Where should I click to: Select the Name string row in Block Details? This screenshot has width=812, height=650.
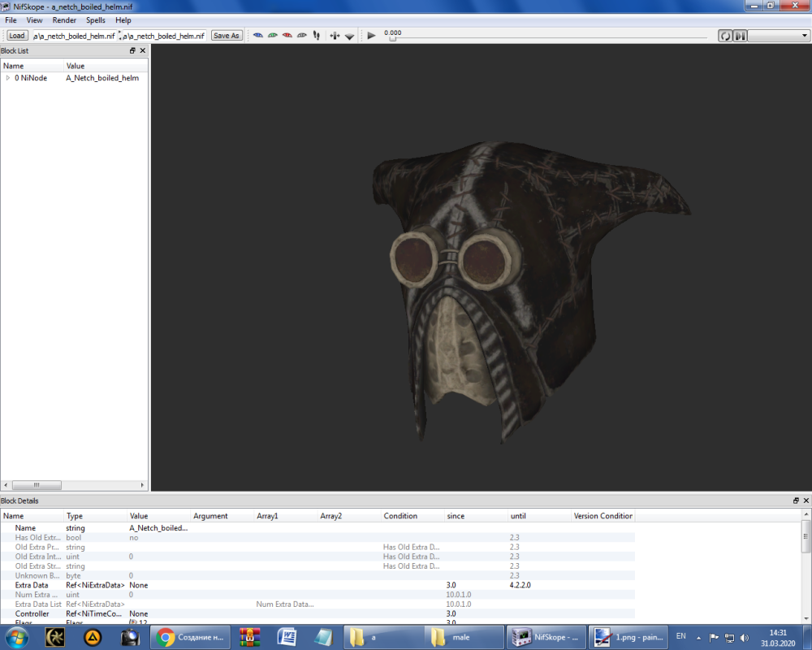click(318, 527)
